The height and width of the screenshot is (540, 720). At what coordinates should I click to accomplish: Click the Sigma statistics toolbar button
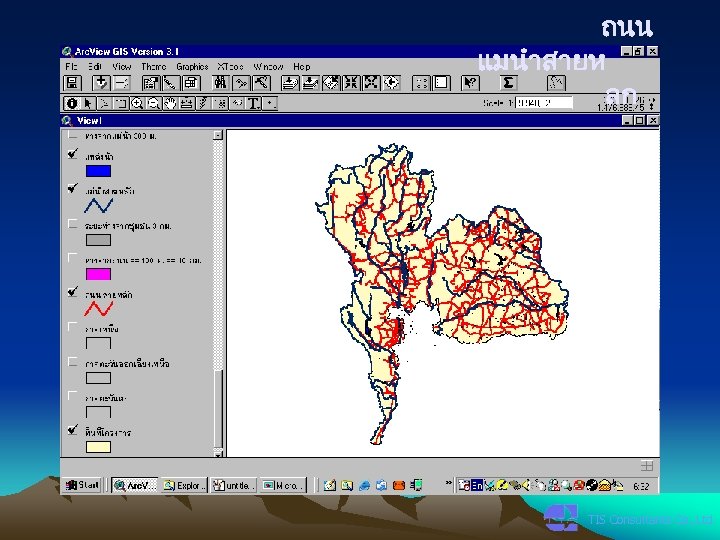pyautogui.click(x=508, y=83)
